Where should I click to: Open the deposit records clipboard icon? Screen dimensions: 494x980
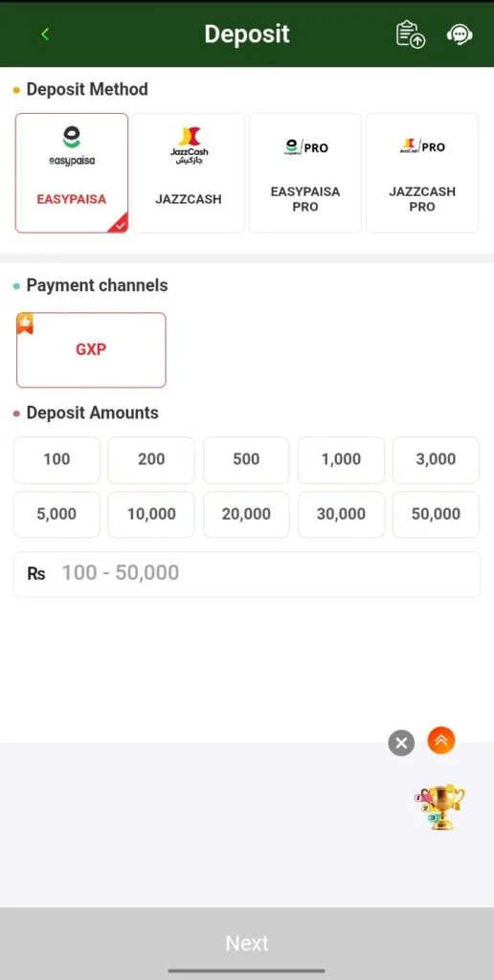(x=410, y=33)
